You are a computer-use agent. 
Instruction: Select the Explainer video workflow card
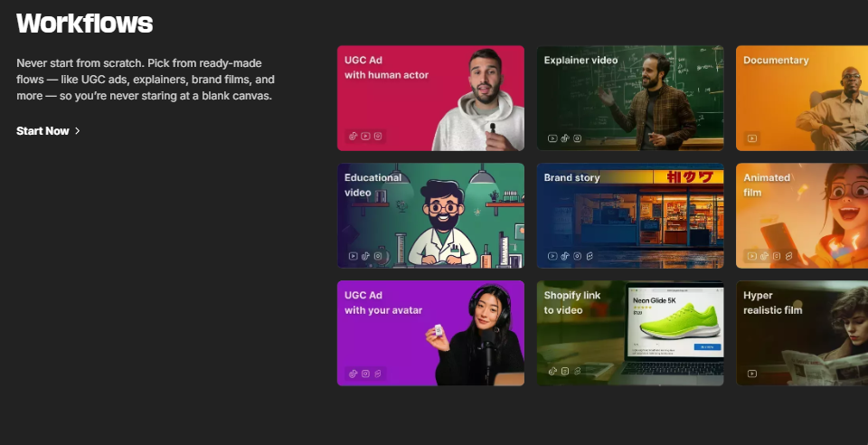click(x=630, y=98)
